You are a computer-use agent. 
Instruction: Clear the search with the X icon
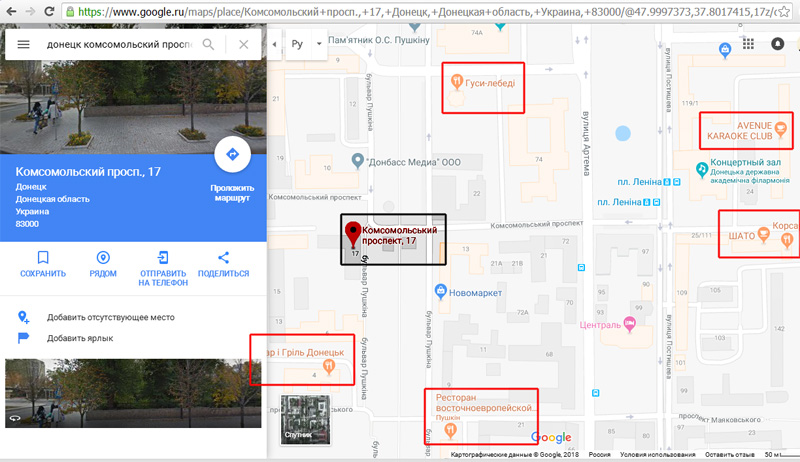(x=244, y=44)
